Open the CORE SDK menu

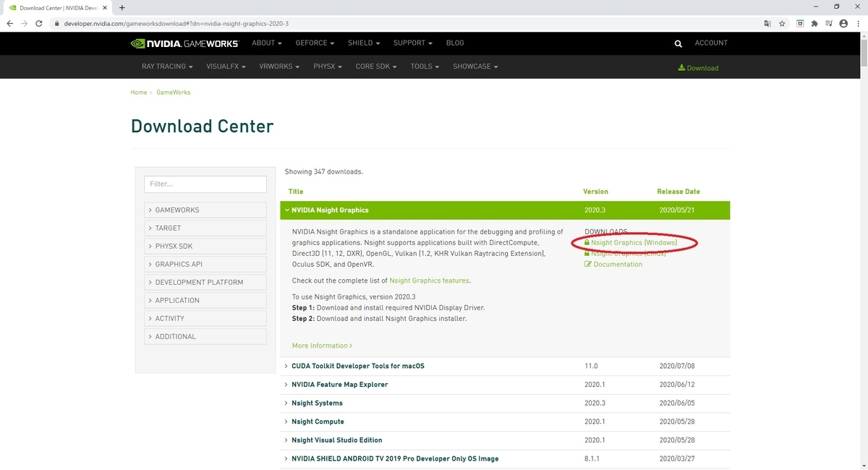376,67
